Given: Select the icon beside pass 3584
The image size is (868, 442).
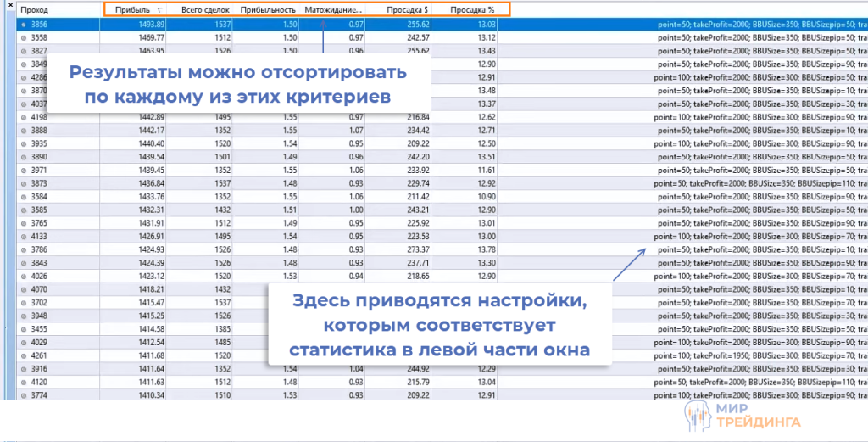Looking at the screenshot, I should [23, 196].
